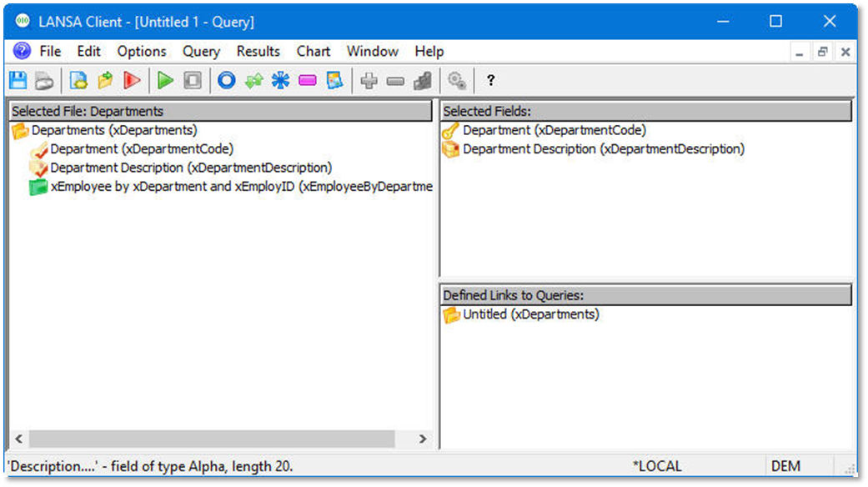This screenshot has width=868, height=487.
Task: Open the Help menu
Action: pyautogui.click(x=429, y=52)
